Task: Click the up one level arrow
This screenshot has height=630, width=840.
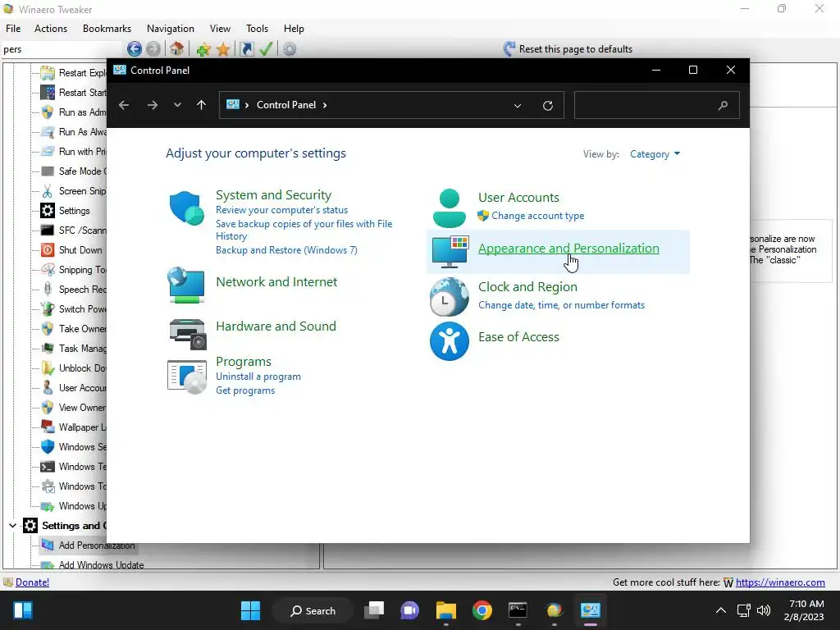Action: (x=202, y=105)
